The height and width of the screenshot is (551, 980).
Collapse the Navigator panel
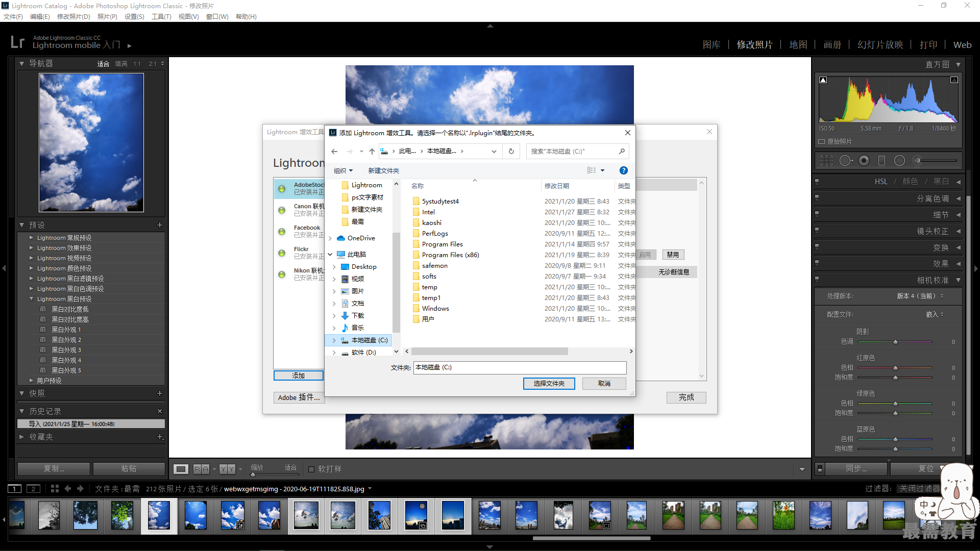(x=22, y=64)
